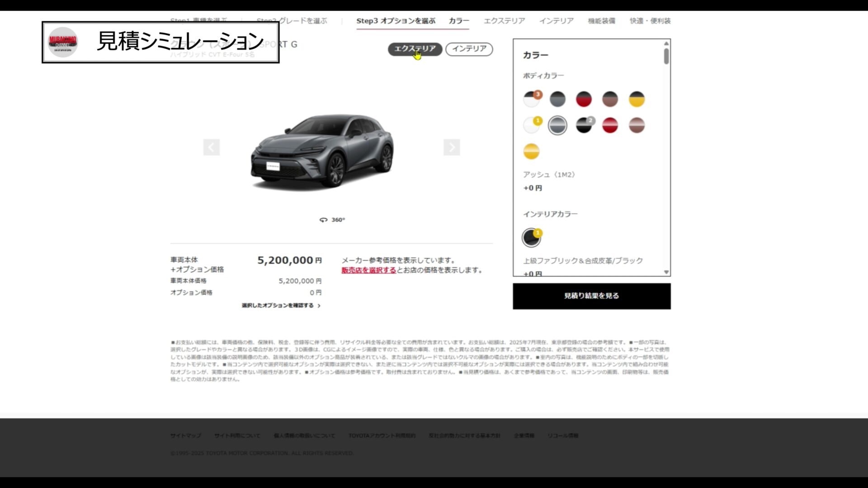Open 選択したオプションを確認する link
Image resolution: width=868 pixels, height=488 pixels.
[x=281, y=306]
